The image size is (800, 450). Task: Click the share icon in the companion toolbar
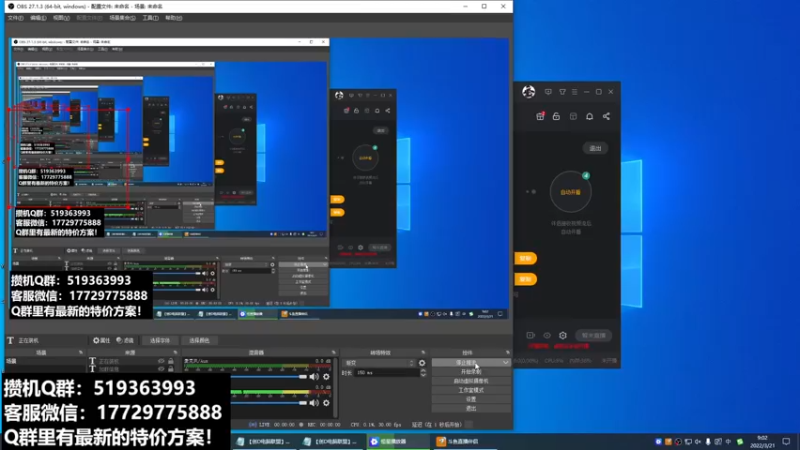pyautogui.click(x=606, y=116)
